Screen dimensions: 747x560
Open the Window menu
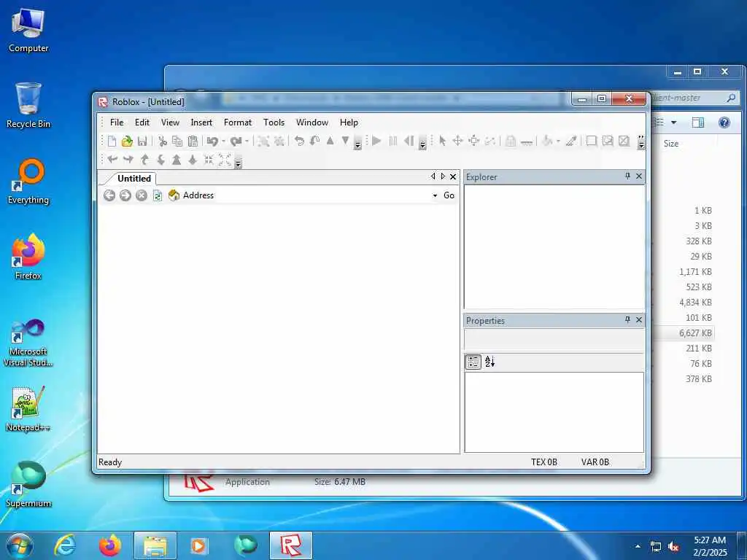[x=312, y=122]
